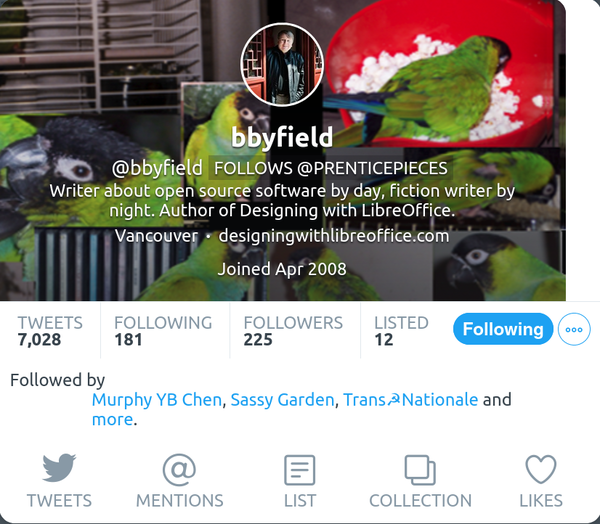Select the @bbyfield handle
The height and width of the screenshot is (524, 600).
pos(157,168)
